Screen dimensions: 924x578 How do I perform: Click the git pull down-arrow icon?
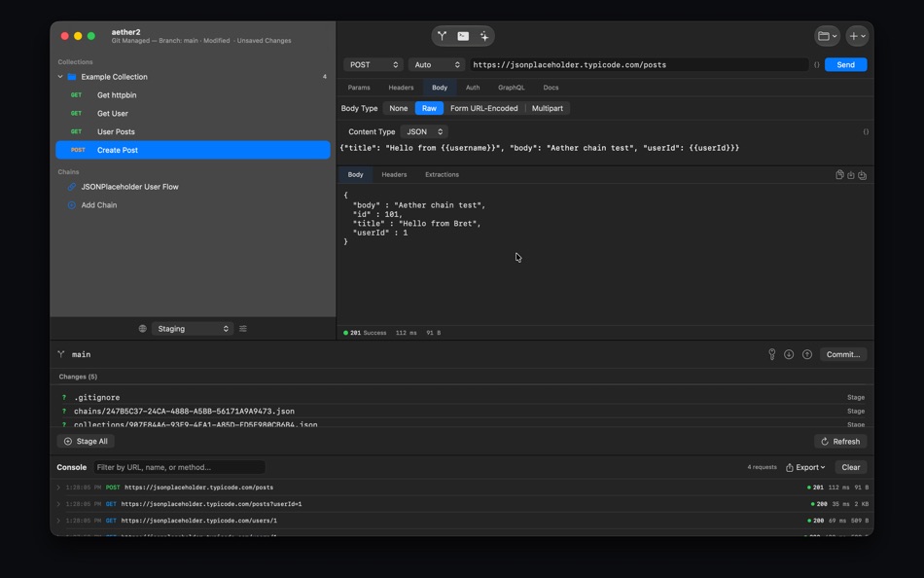pos(789,354)
